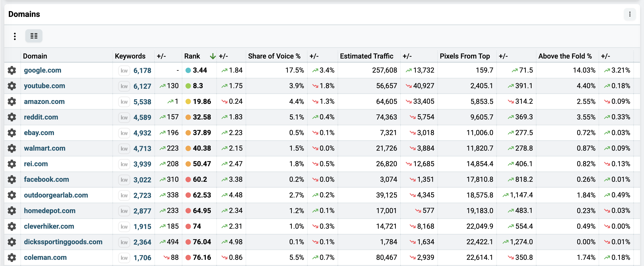644x266 pixels.
Task: Click the teal rank dot for google.com
Action: (188, 71)
